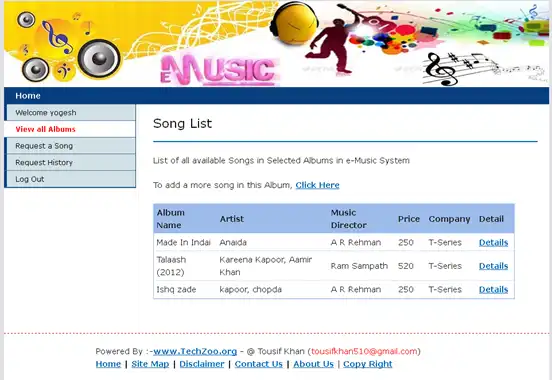Screen dimensions: 552x380
Task: Select the Ram Sampath director cell
Action: 359,266
